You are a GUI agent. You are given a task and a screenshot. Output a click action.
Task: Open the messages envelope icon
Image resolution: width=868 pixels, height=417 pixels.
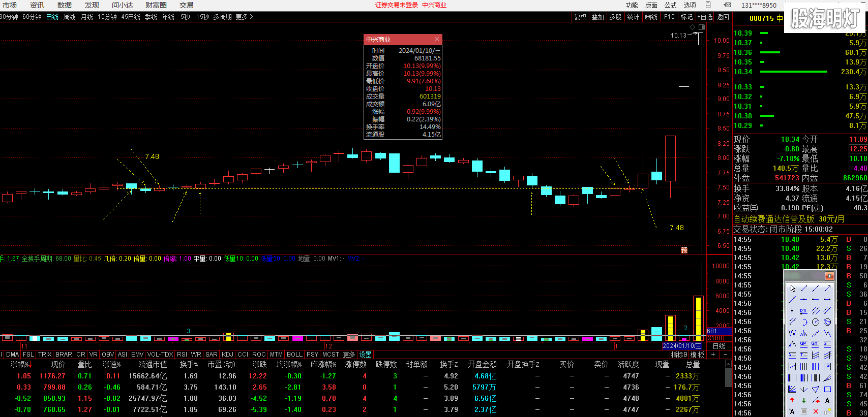pyautogui.click(x=728, y=5)
